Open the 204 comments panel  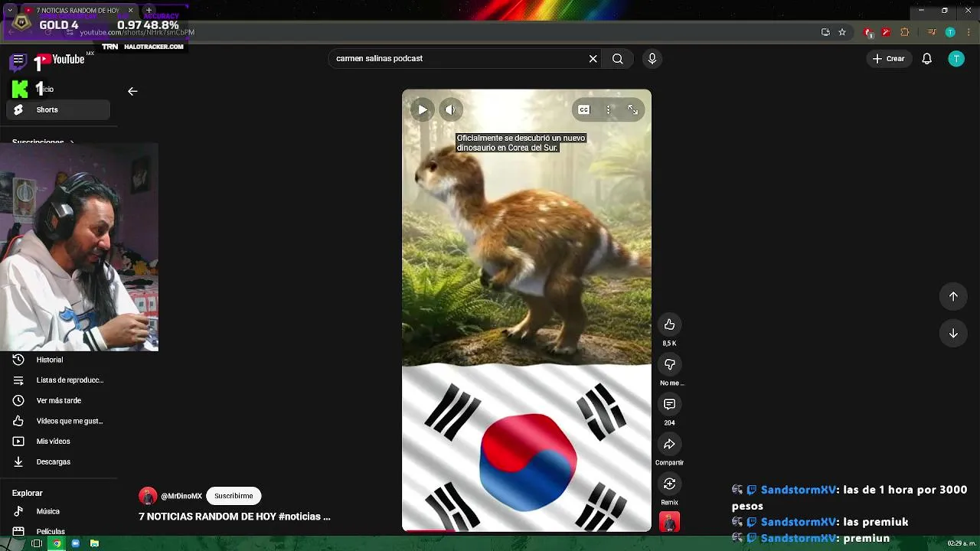(669, 404)
